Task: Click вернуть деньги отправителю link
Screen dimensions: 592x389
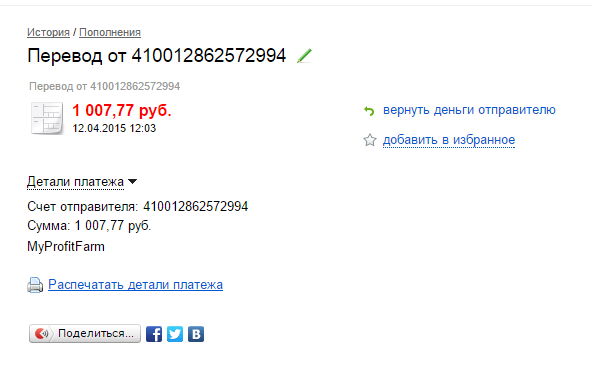Action: pos(469,110)
